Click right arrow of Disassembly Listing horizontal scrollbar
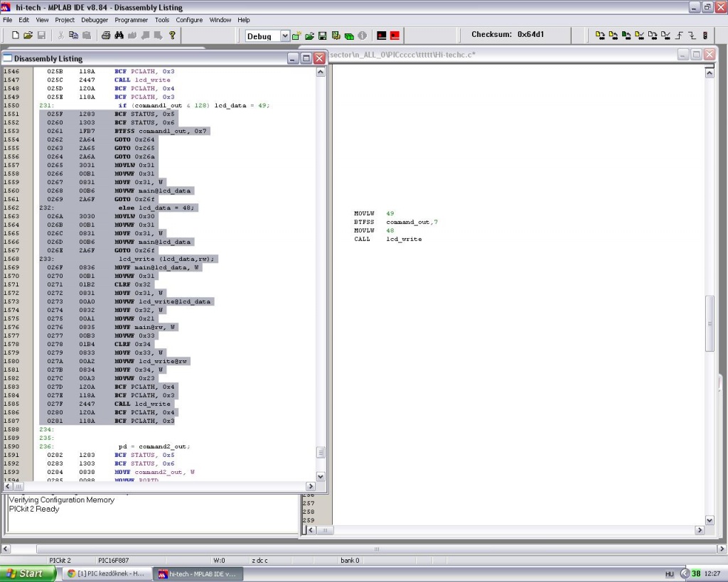The width and height of the screenshot is (728, 582). click(x=311, y=486)
